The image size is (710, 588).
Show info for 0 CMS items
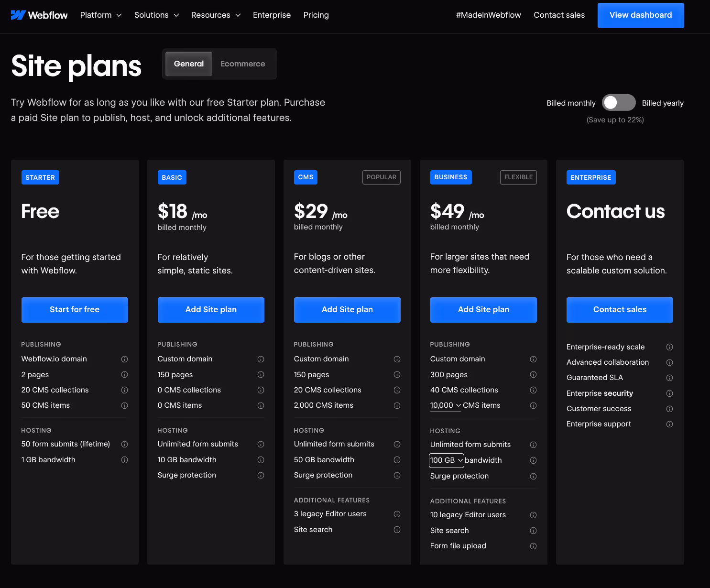pos(261,405)
